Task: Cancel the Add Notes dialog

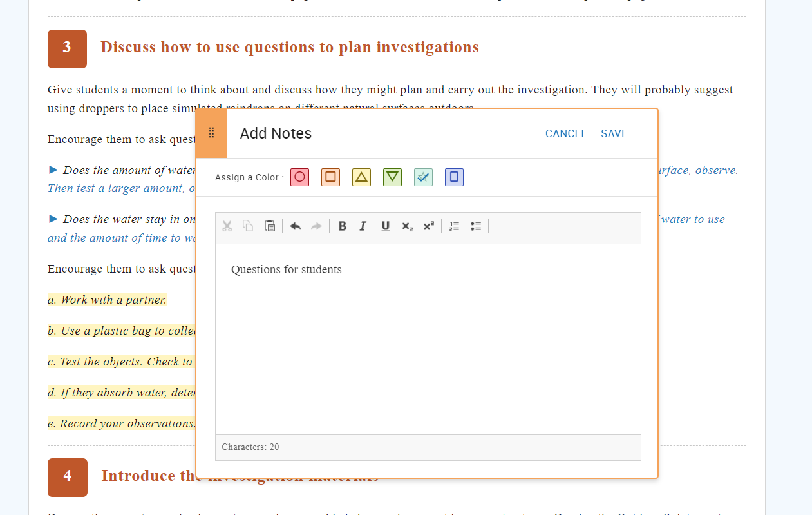Action: [x=566, y=133]
